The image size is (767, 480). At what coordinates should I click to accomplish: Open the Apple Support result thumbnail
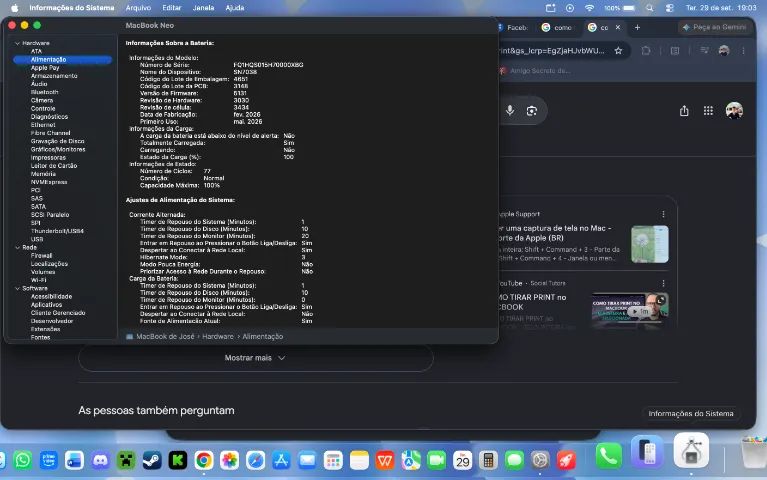[650, 244]
